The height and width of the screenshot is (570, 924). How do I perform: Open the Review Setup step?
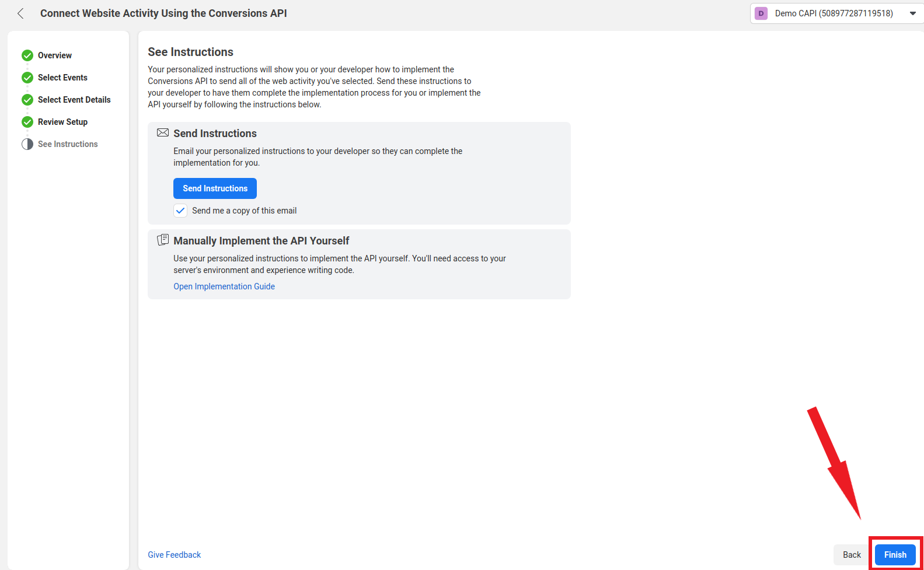(62, 122)
